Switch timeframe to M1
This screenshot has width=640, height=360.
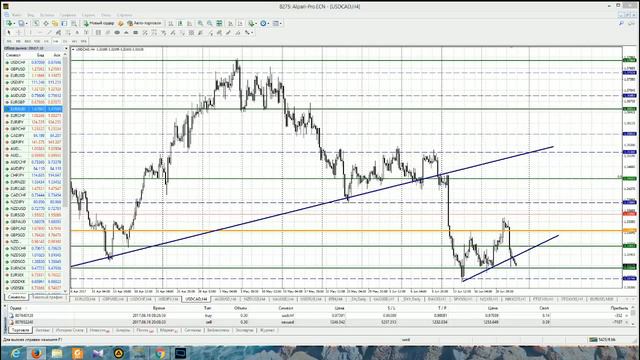(x=9, y=41)
